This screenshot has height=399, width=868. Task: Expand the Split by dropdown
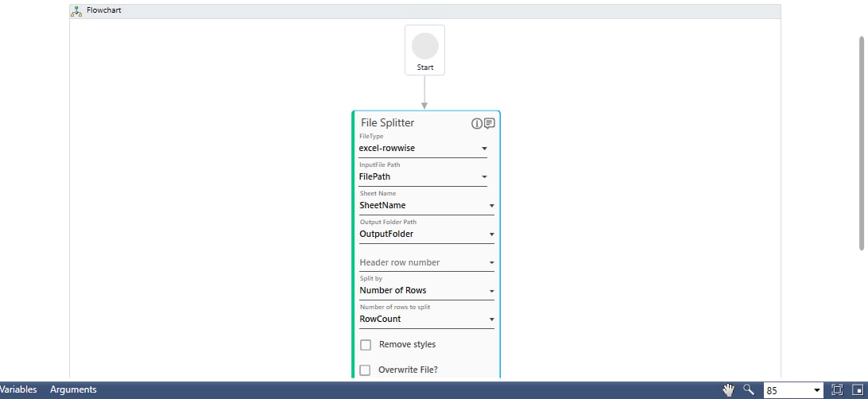click(491, 291)
